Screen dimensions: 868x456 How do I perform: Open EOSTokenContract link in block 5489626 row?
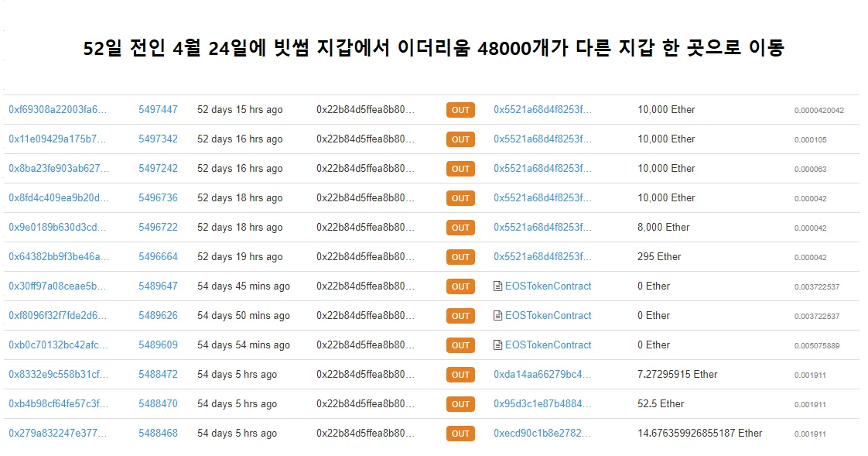548,315
